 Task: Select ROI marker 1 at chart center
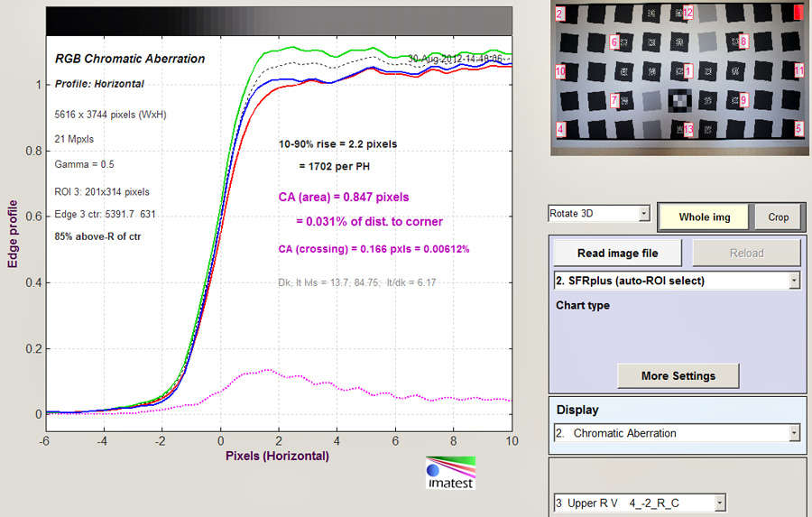pyautogui.click(x=688, y=70)
